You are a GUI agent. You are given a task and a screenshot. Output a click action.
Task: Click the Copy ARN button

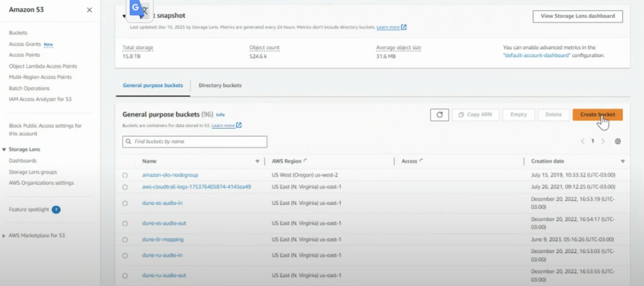click(476, 115)
